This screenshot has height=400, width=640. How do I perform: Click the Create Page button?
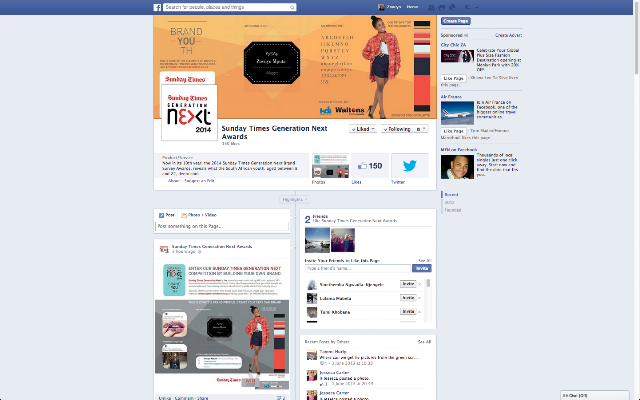click(456, 21)
